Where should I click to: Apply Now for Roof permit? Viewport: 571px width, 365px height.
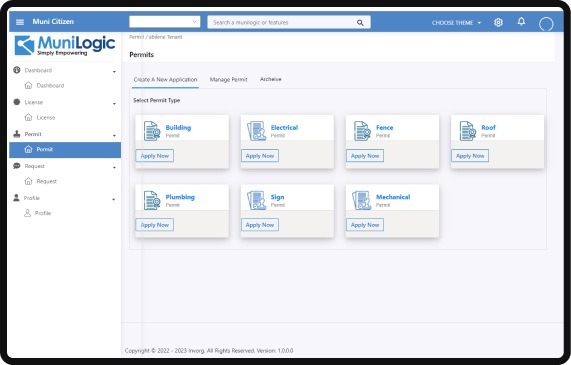tap(470, 156)
